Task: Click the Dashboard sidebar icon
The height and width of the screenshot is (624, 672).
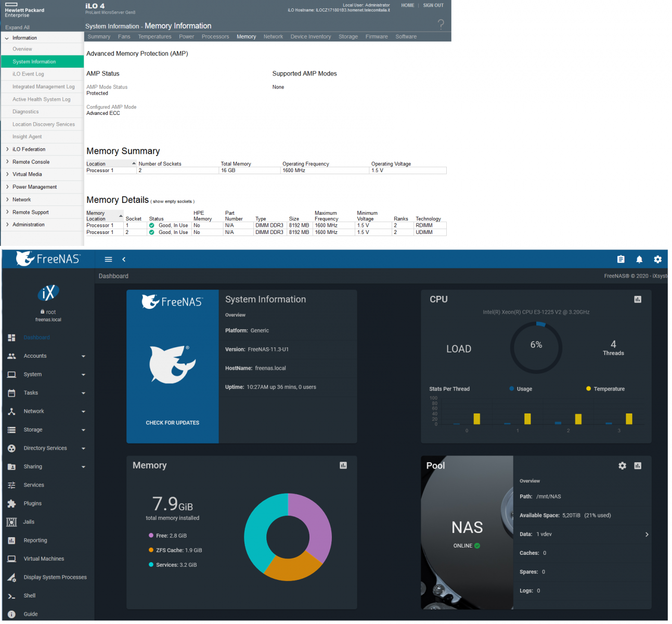Action: click(11, 337)
